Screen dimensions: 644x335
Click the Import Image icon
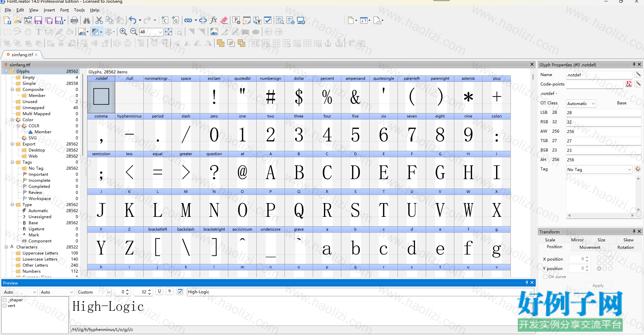(x=214, y=32)
